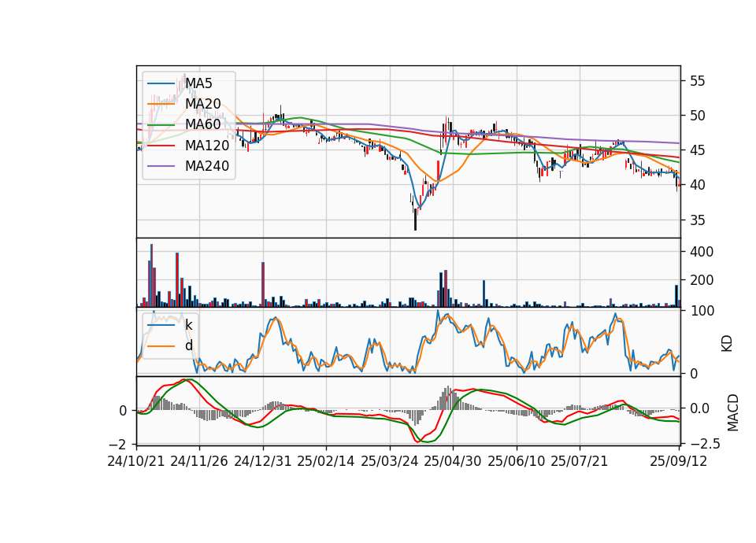Viewport: 756px width, 543px height.
Task: Click the MACD right axis value -2.5
Action: coord(704,443)
